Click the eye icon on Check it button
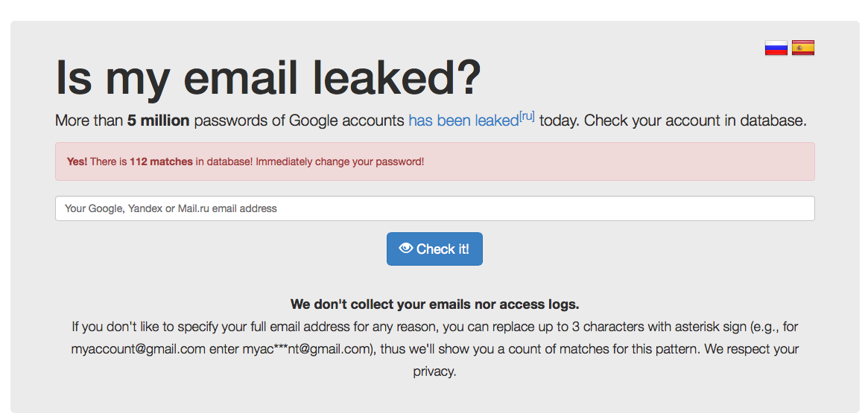The width and height of the screenshot is (868, 419). coord(406,249)
